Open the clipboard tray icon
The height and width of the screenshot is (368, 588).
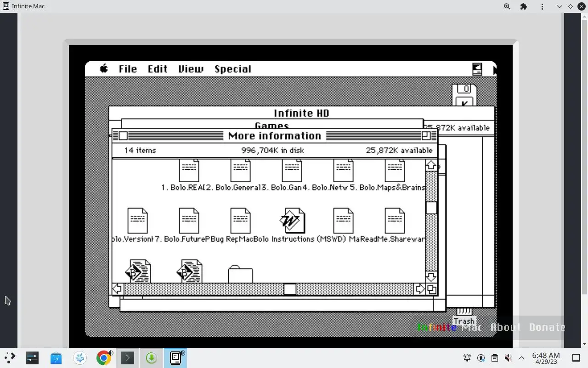494,357
